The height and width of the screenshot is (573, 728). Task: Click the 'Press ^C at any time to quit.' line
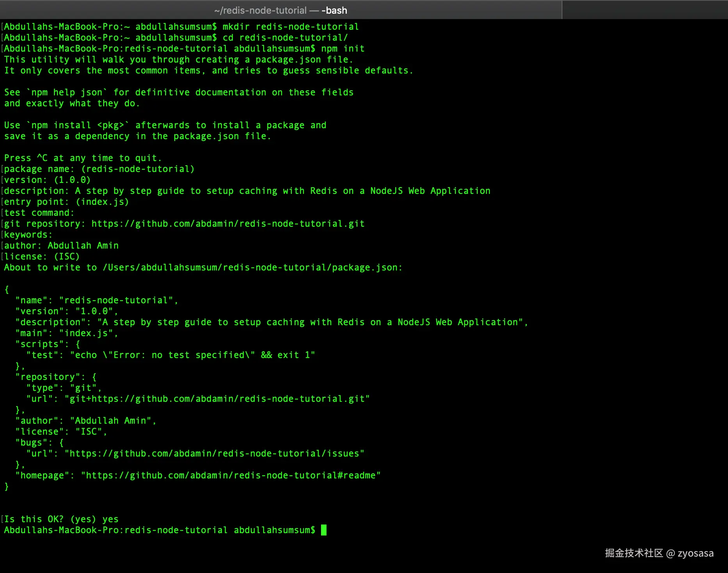click(83, 158)
